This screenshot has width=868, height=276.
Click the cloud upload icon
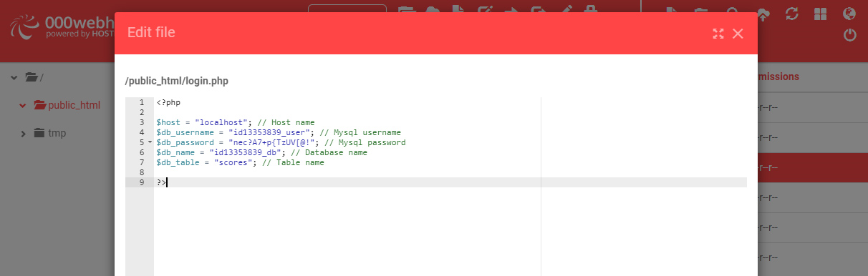pos(763,14)
